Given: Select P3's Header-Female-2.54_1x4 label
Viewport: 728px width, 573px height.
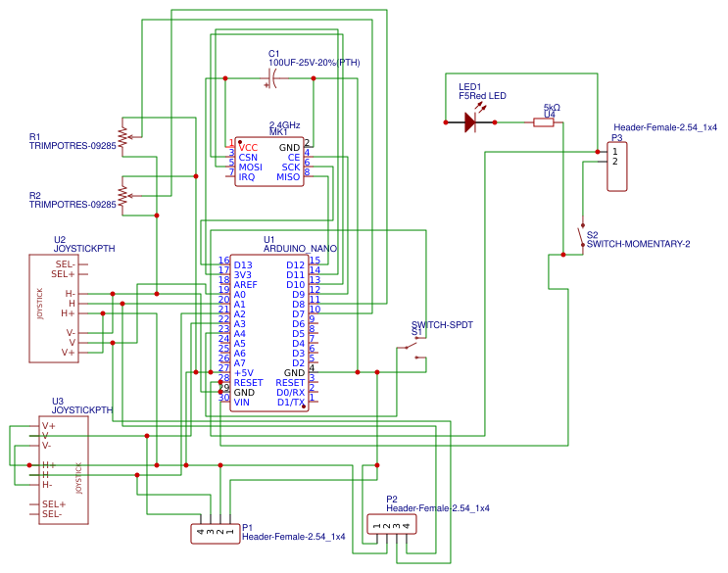Looking at the screenshot, I should 665,127.
